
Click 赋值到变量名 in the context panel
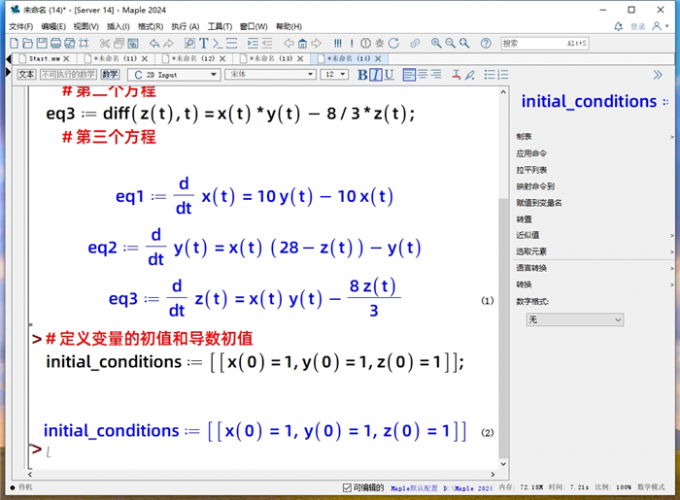(539, 202)
